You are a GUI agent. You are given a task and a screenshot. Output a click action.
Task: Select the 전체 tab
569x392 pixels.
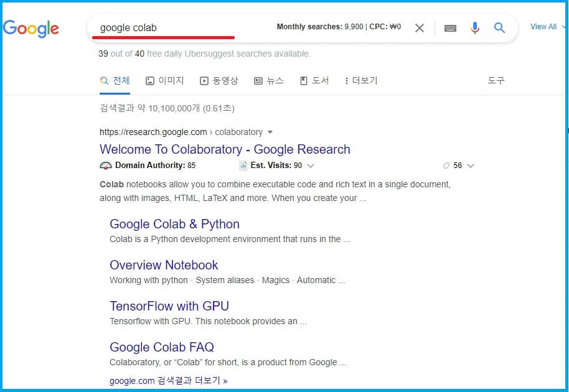coord(115,80)
